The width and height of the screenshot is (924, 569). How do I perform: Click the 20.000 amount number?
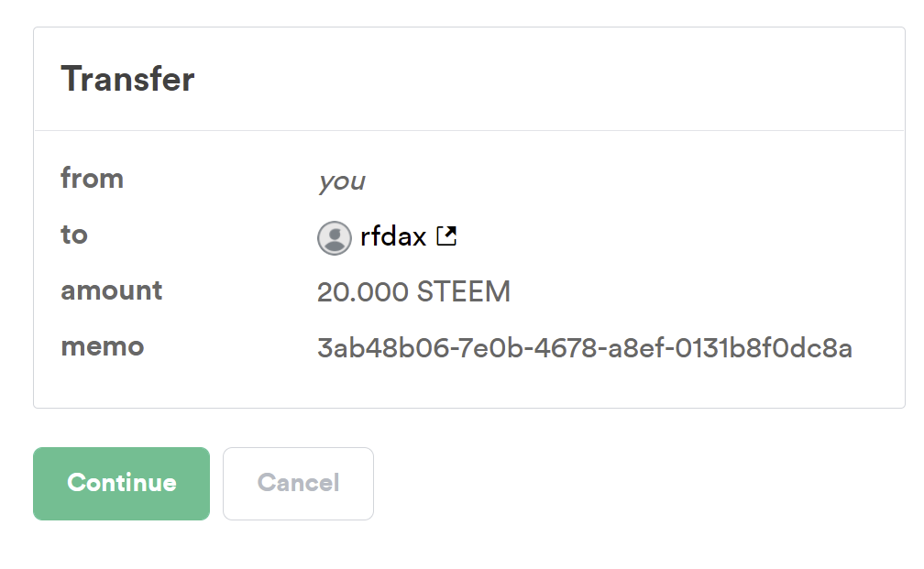tap(362, 292)
